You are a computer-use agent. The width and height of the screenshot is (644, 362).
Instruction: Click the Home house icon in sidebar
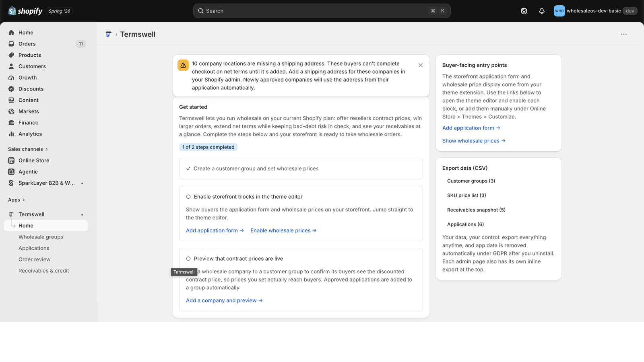11,33
